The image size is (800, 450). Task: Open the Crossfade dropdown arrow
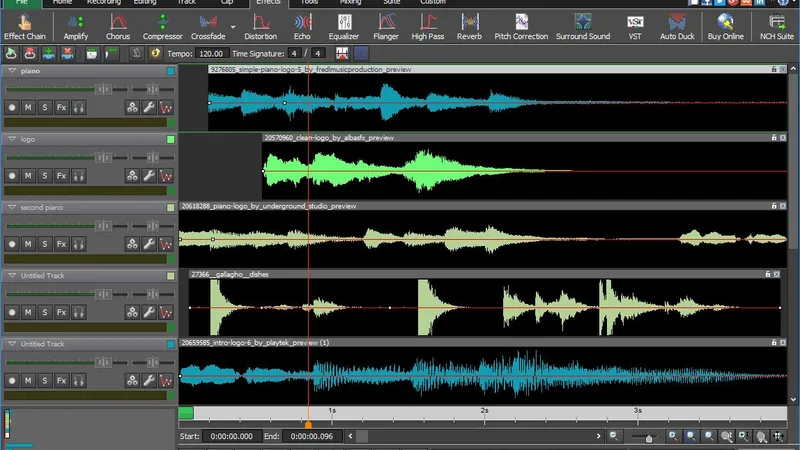click(x=233, y=26)
